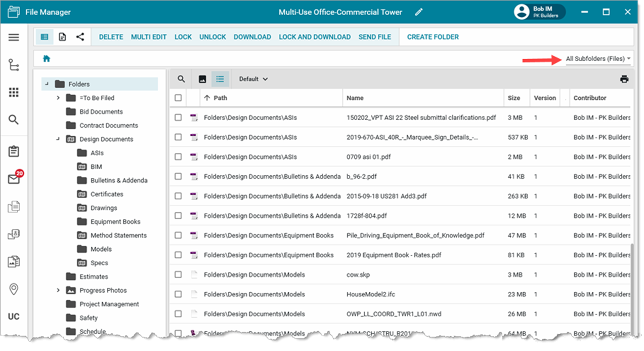Switch to thumbnail image view

click(x=202, y=79)
